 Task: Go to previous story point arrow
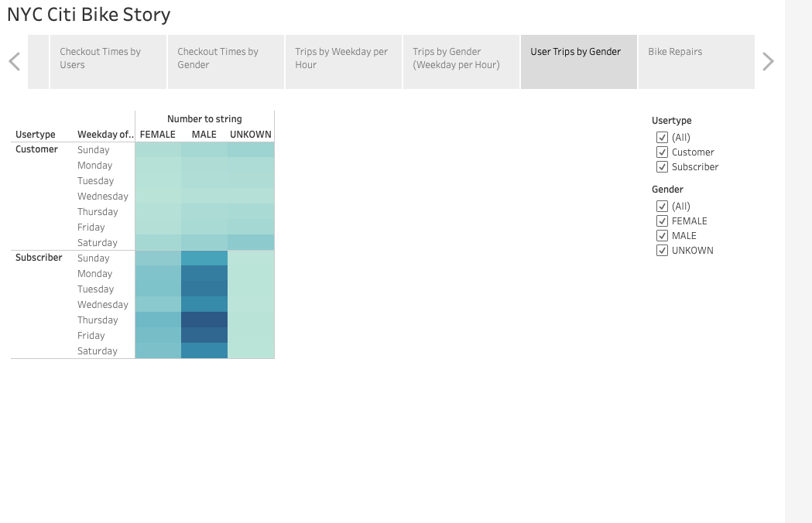click(15, 62)
